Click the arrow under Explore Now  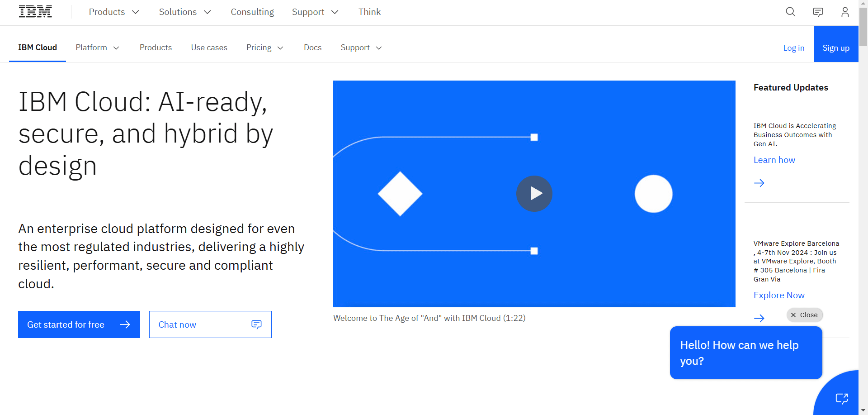pyautogui.click(x=759, y=318)
